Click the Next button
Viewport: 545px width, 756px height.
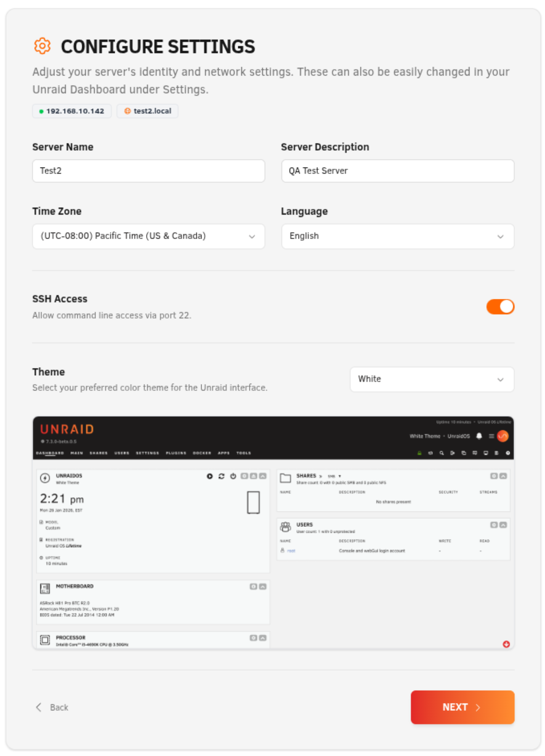point(462,707)
